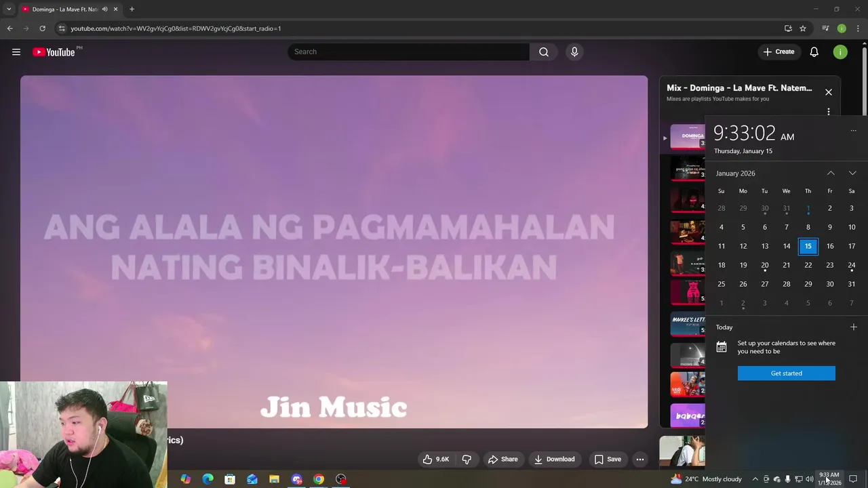Click the video player to pause
Screen dimensions: 868x488
[334, 251]
